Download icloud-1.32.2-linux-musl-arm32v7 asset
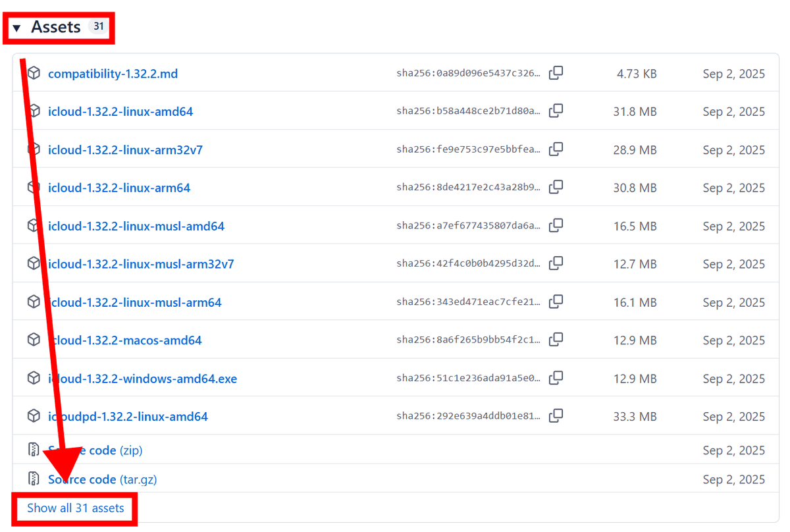Image resolution: width=790 pixels, height=532 pixels. [x=141, y=264]
